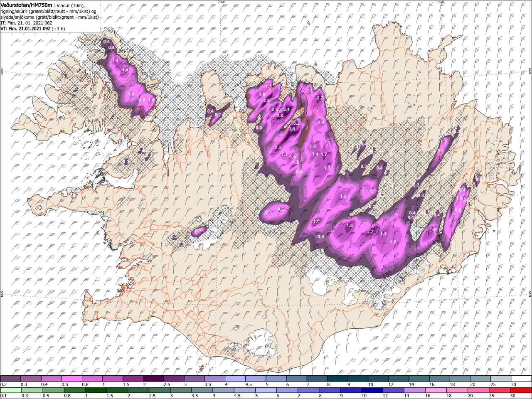Click the 0.1 label in rain scale
This screenshot has height=399, width=532.
[3, 396]
